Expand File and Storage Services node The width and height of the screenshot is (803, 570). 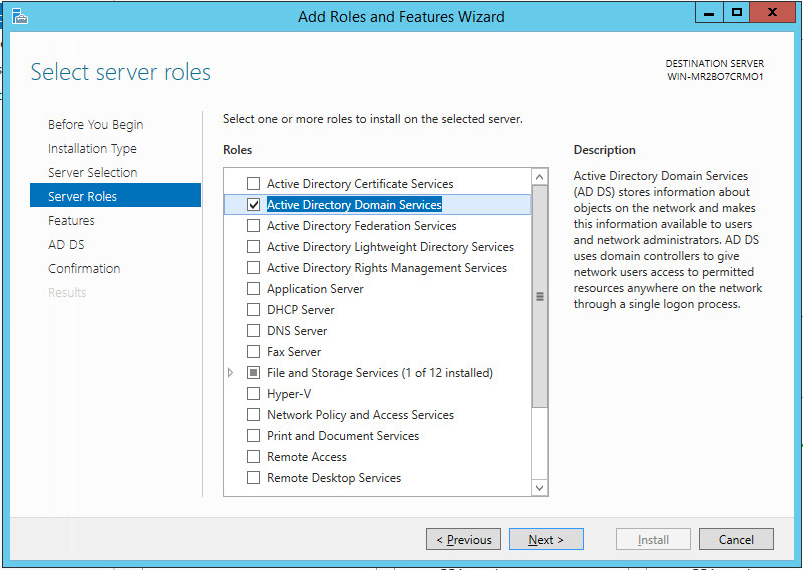coord(231,373)
